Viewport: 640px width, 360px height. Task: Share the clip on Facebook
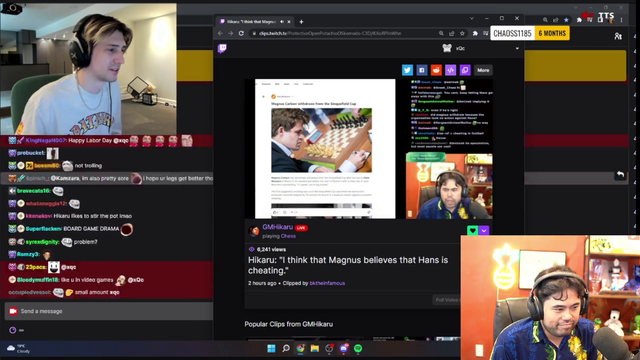point(422,70)
